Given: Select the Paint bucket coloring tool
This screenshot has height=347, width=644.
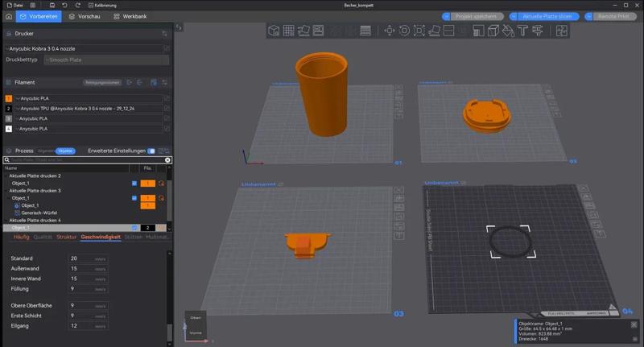Looking at the screenshot, I should coord(508,31).
